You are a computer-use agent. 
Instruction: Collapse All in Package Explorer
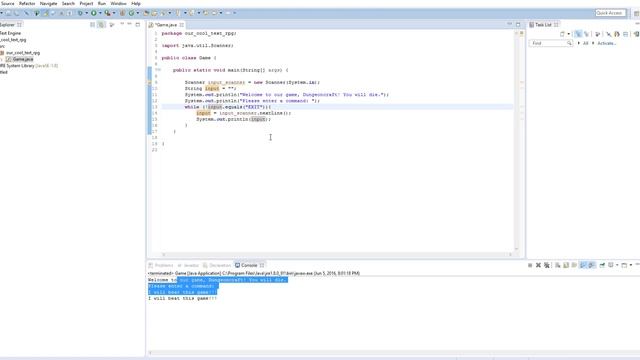92,24
